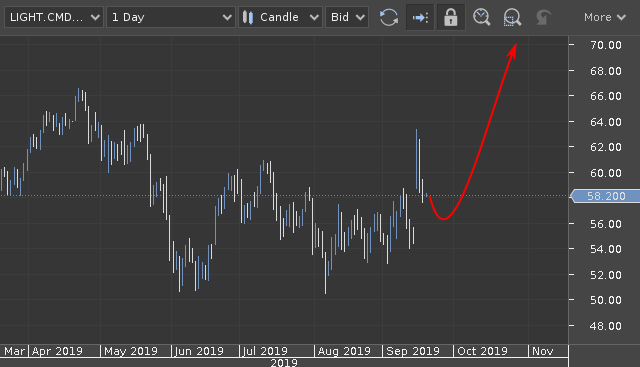Click the red arrow head drawing
Screen dimensions: 640x367
pyautogui.click(x=513, y=51)
